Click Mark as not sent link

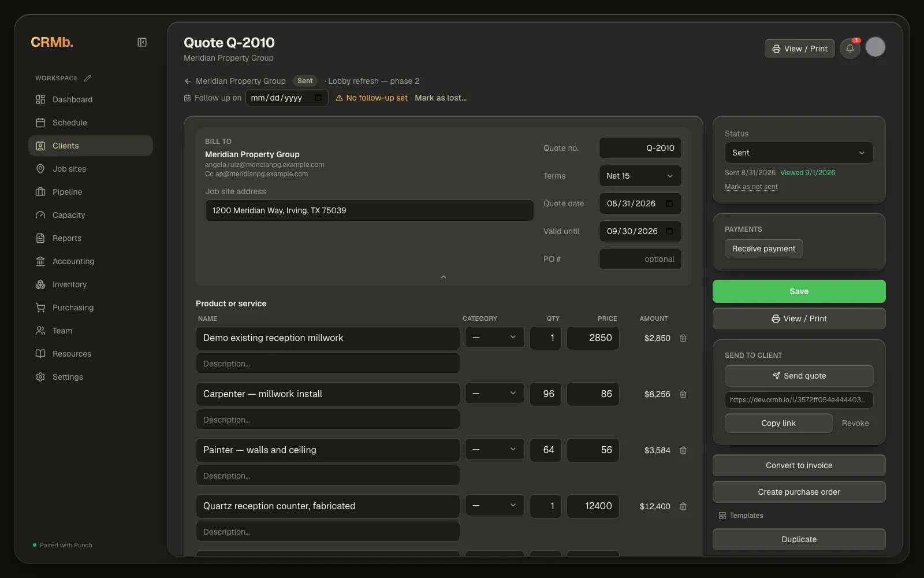[x=751, y=187]
